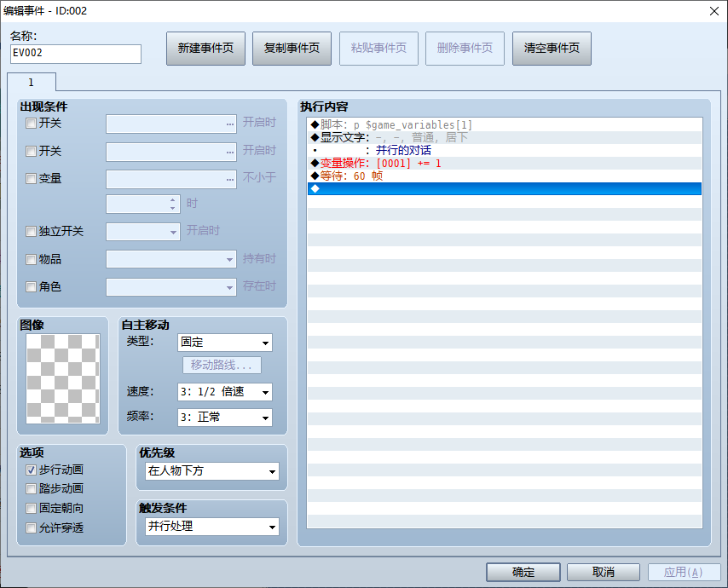The image size is (728, 588).
Task: Select the 脚本 p $game_variables[1] command line
Action: (504, 124)
